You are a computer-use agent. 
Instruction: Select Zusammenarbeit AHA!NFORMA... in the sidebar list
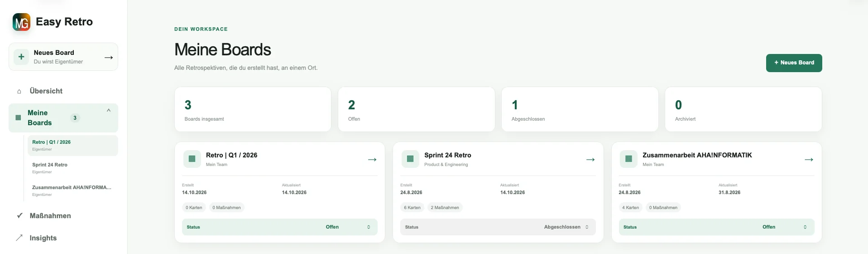(72, 191)
